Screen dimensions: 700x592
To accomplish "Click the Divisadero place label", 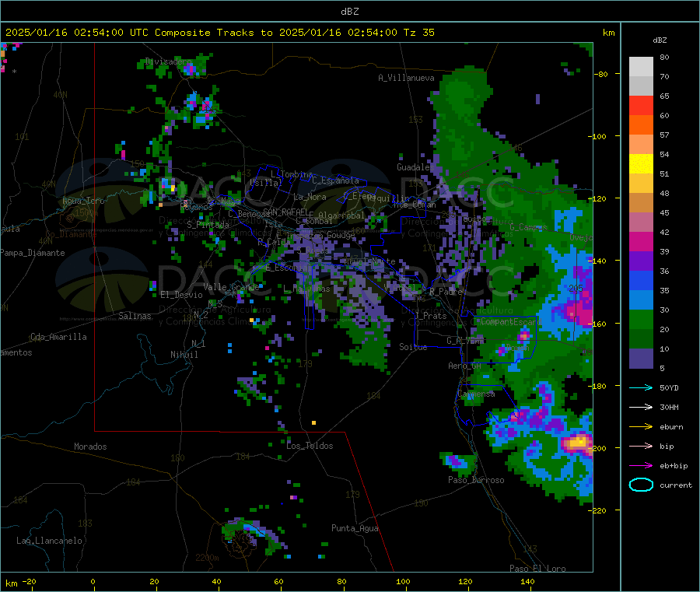I will pyautogui.click(x=168, y=61).
